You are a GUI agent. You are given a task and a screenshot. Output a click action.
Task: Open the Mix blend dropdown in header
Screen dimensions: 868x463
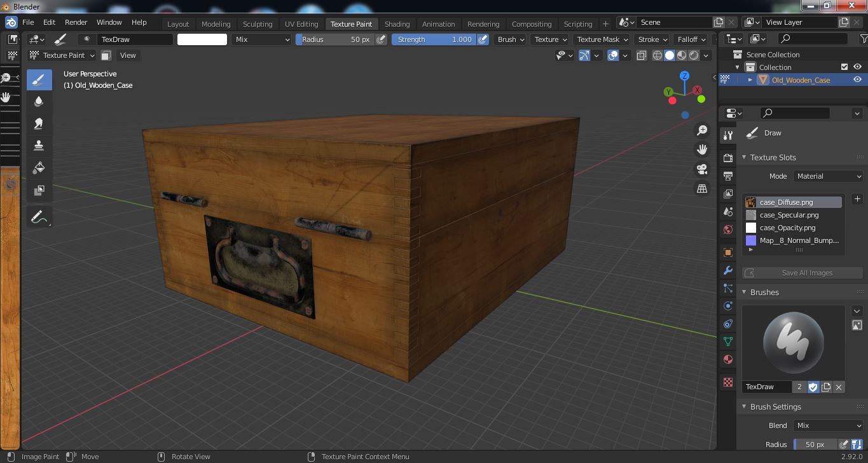261,39
